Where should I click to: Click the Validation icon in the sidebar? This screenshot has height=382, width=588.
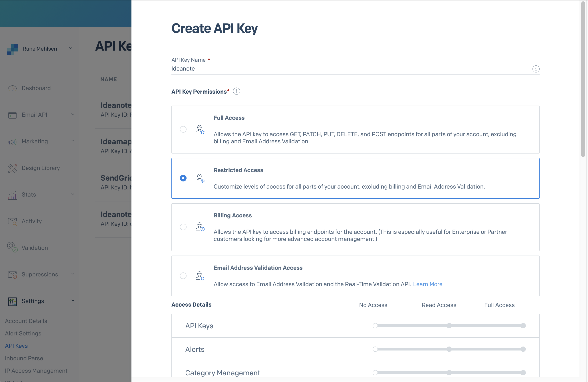pyautogui.click(x=12, y=248)
